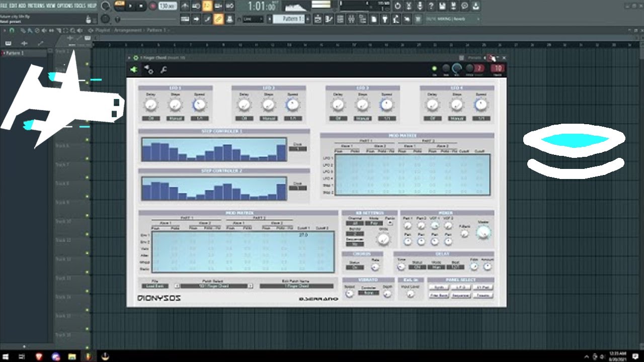Click the magnet snap icon in playlist toolbar

tap(12, 31)
